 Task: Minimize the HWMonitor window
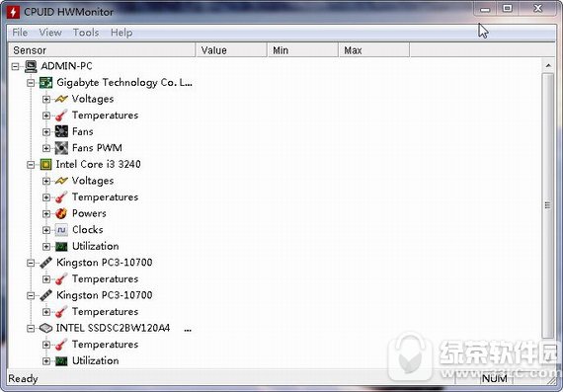coord(485,9)
